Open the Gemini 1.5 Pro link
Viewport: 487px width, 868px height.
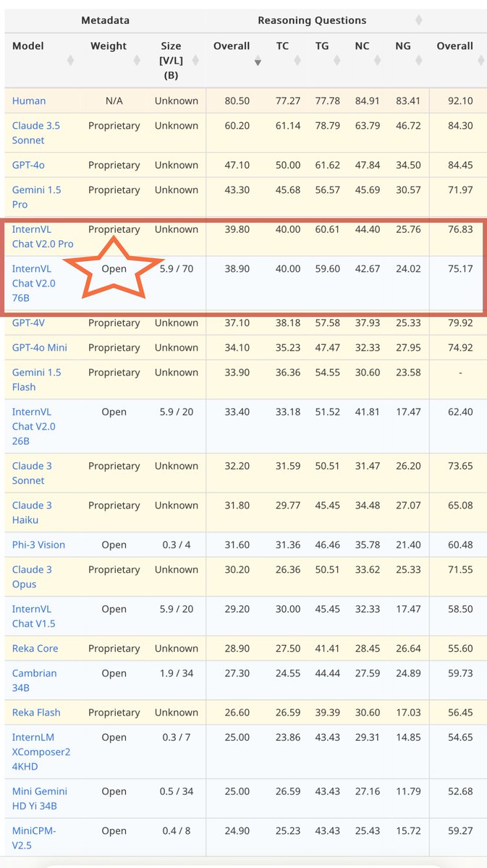coord(36,197)
